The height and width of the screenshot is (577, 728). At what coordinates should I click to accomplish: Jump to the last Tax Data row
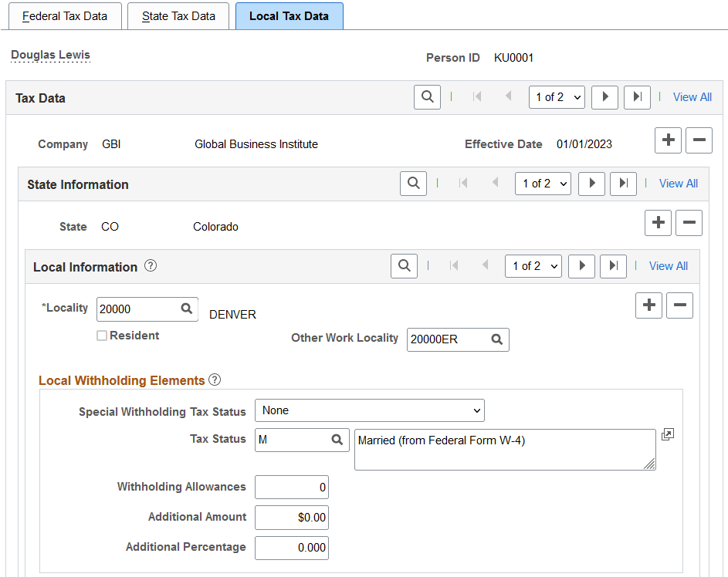pyautogui.click(x=637, y=97)
